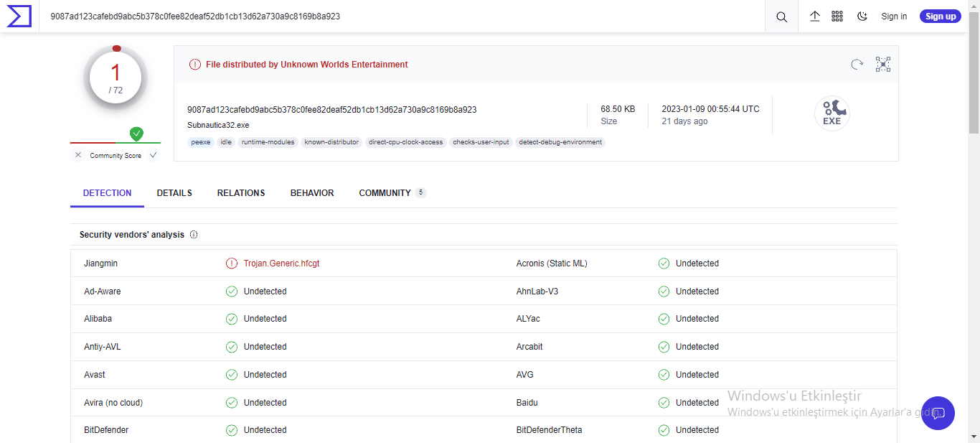Image resolution: width=980 pixels, height=443 pixels.
Task: Click the checks-user-input tag
Action: pos(481,142)
